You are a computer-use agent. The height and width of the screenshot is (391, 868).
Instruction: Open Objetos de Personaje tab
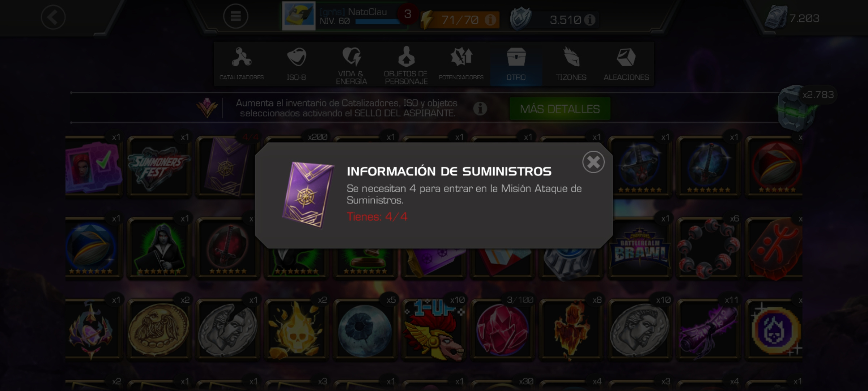click(x=406, y=64)
